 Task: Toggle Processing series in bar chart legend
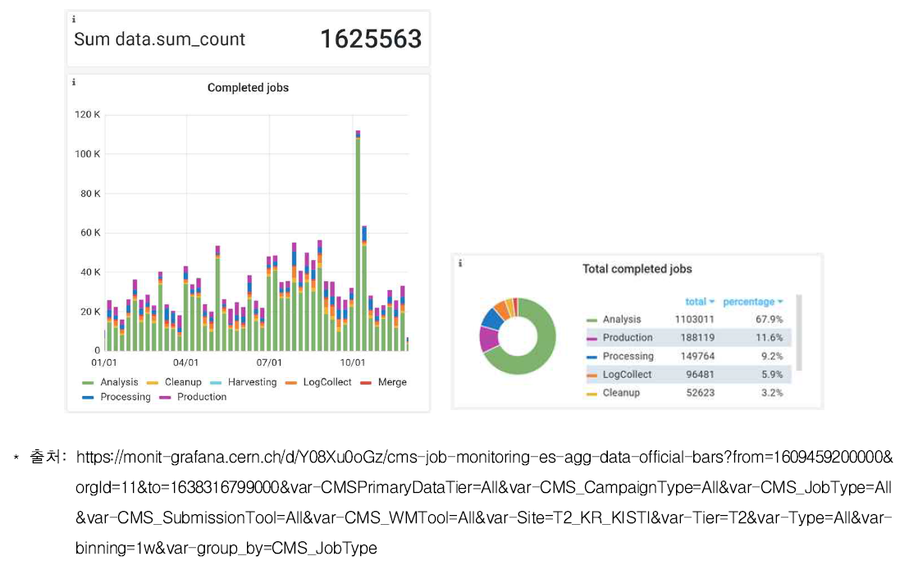pyautogui.click(x=125, y=397)
